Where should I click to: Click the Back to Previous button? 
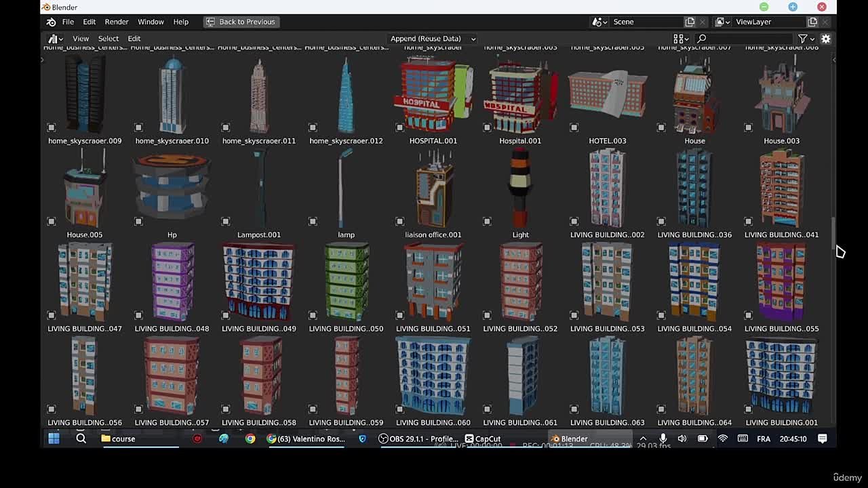(241, 22)
